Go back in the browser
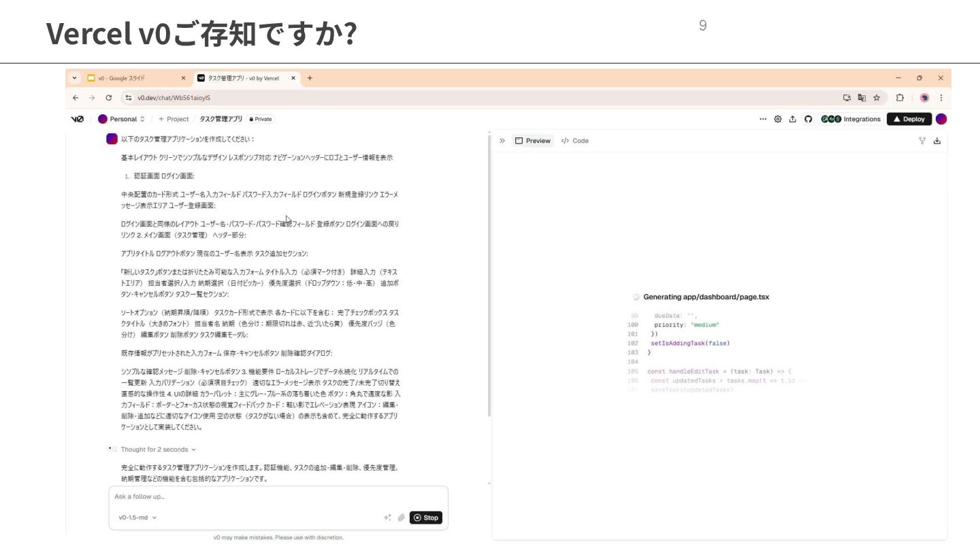The height and width of the screenshot is (551, 980). [76, 98]
